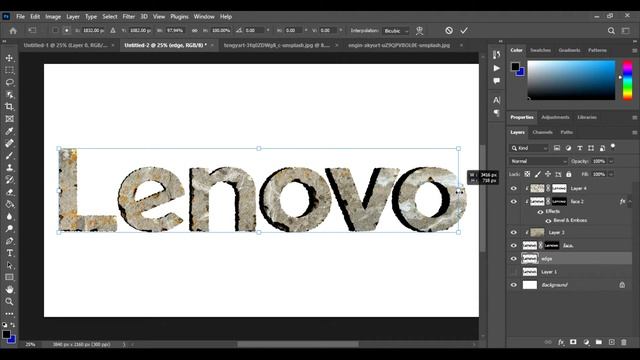Viewport: 640px width, 360px height.
Task: Open the Layers panel menu
Action: [x=634, y=132]
